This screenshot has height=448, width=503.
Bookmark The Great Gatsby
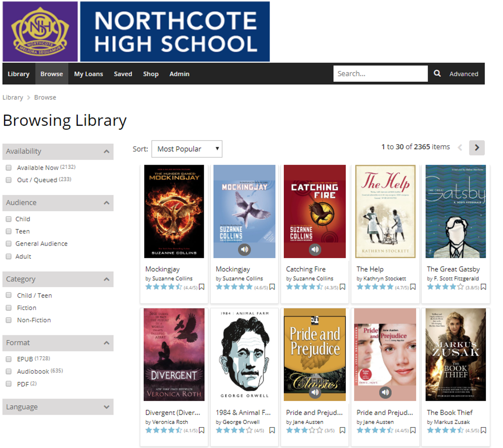(483, 287)
